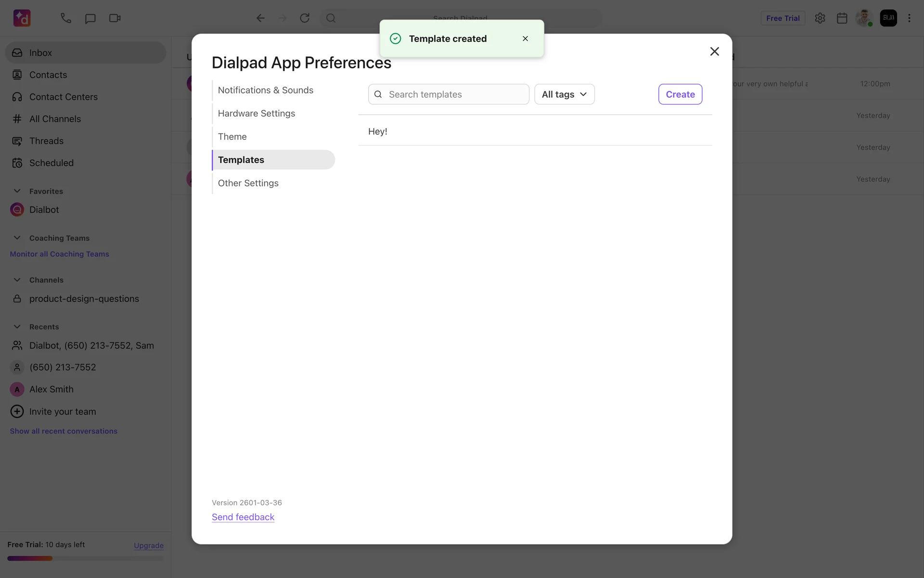924x578 pixels.
Task: Open the All tags dropdown
Action: point(564,94)
